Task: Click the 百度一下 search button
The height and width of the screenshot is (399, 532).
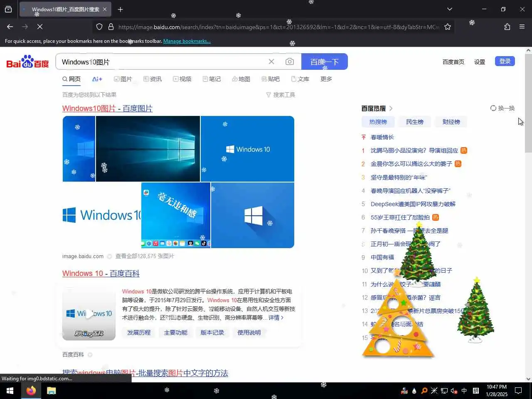Action: [325, 62]
